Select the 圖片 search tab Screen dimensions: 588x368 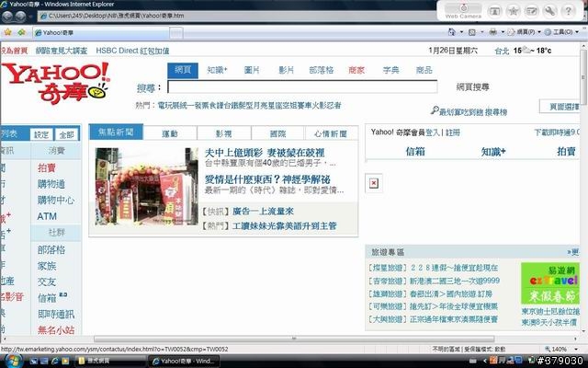(252, 70)
